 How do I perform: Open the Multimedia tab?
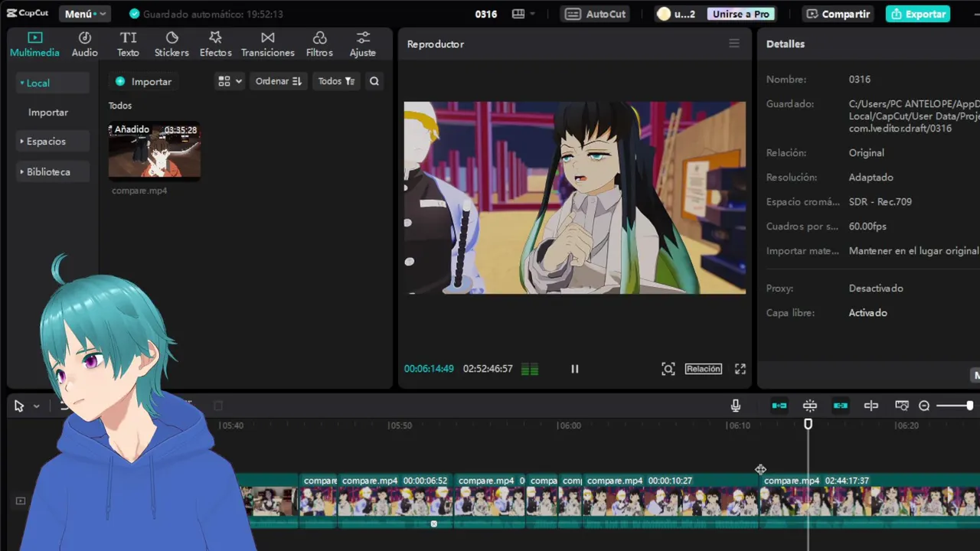pyautogui.click(x=34, y=44)
